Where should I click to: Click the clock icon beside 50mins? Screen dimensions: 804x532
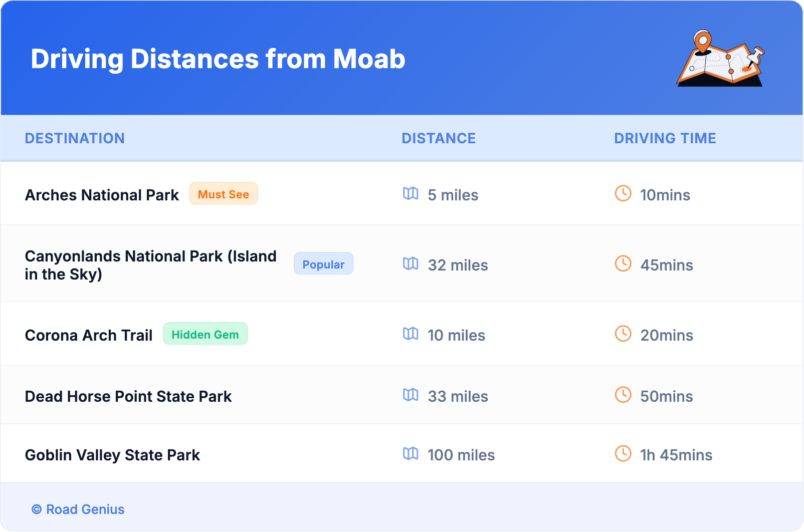[623, 395]
